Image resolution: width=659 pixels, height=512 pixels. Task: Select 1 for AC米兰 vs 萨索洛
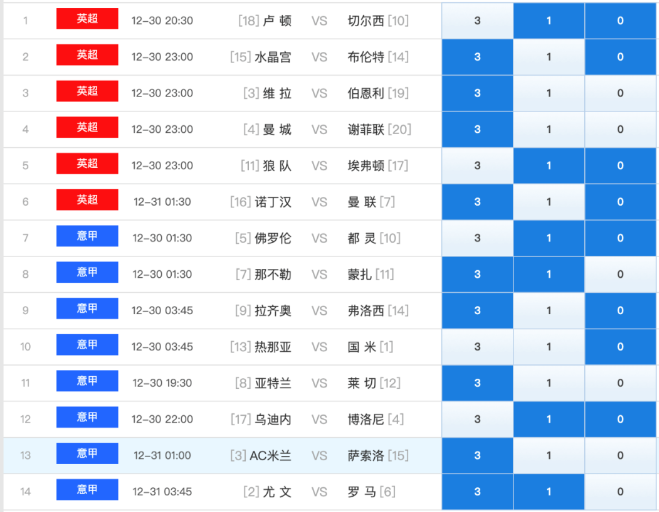[x=548, y=455]
